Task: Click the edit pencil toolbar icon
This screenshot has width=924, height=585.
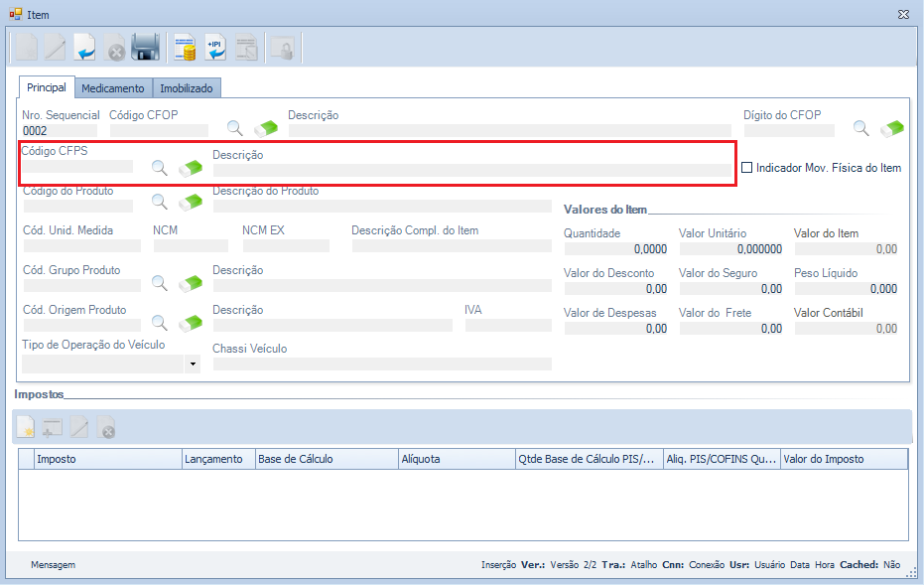Action: (x=55, y=48)
